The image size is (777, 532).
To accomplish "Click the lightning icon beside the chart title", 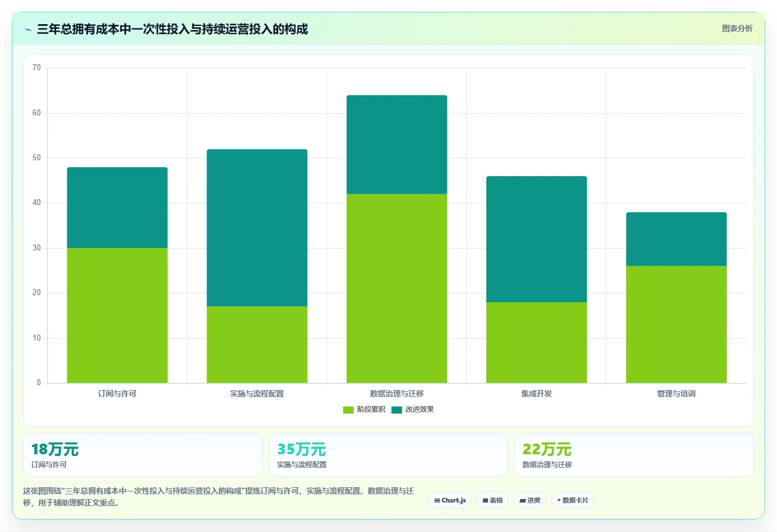I will pos(28,29).
